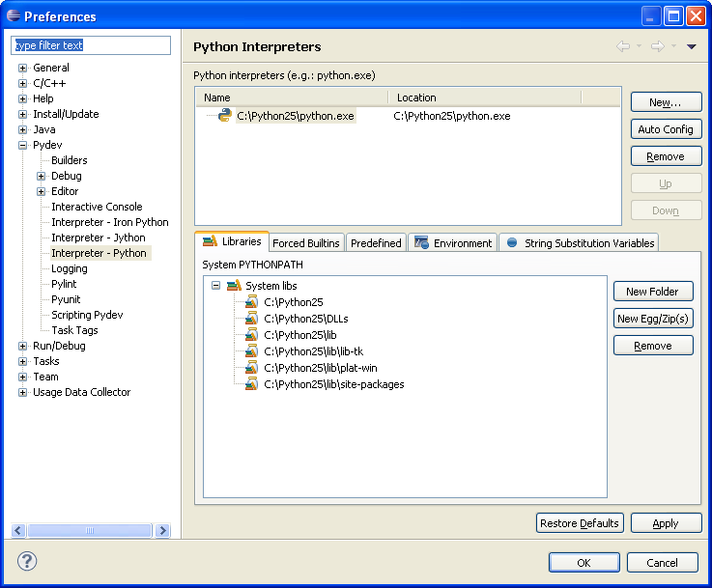
Task: Click the library icon for C:\Python25\lib
Action: tap(251, 334)
